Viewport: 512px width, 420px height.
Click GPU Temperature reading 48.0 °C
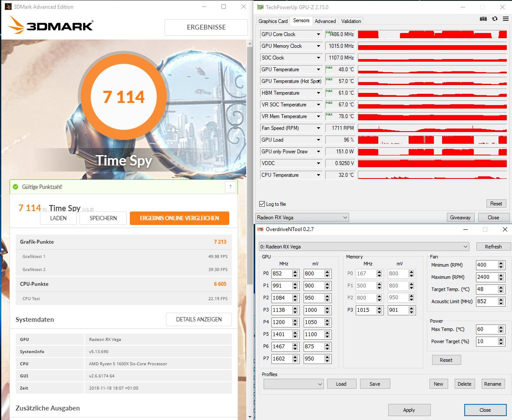tap(340, 69)
